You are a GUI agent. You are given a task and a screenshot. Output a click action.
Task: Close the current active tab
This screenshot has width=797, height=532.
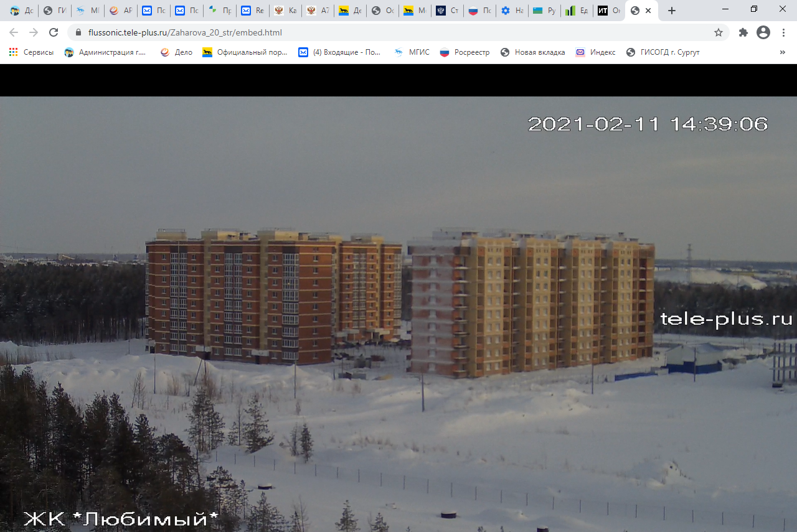pyautogui.click(x=648, y=11)
